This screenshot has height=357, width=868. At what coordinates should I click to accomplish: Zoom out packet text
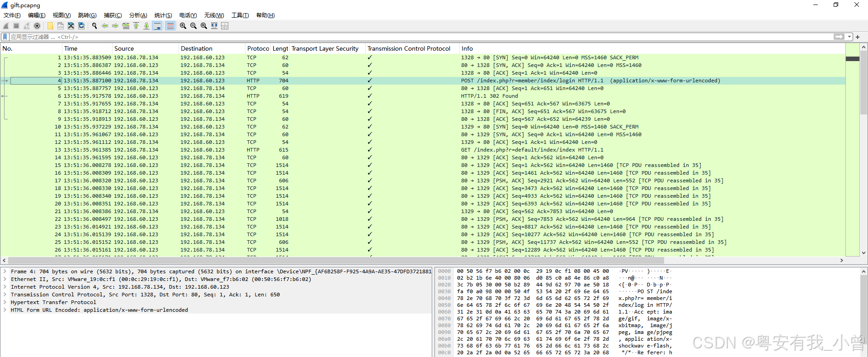tap(193, 26)
